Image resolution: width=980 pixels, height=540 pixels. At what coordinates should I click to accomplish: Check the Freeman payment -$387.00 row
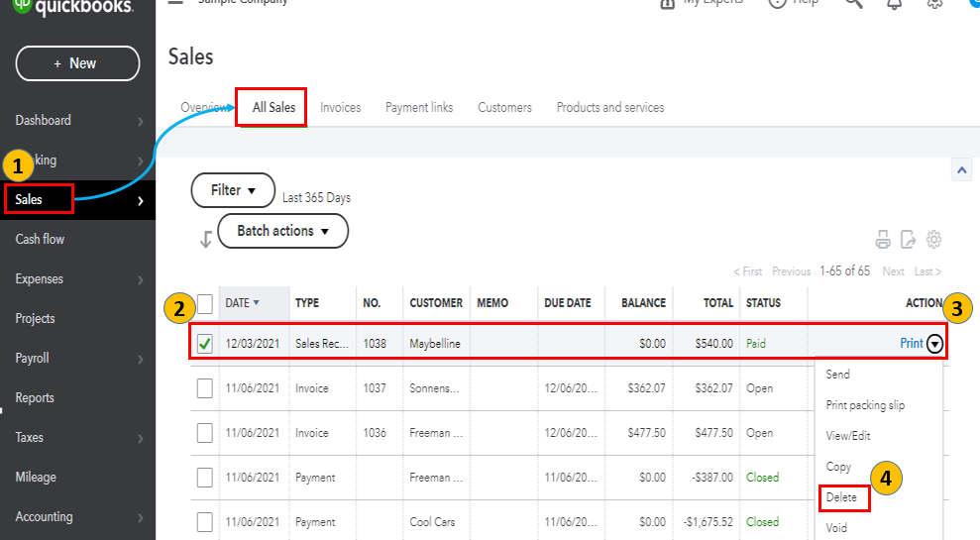(x=205, y=478)
